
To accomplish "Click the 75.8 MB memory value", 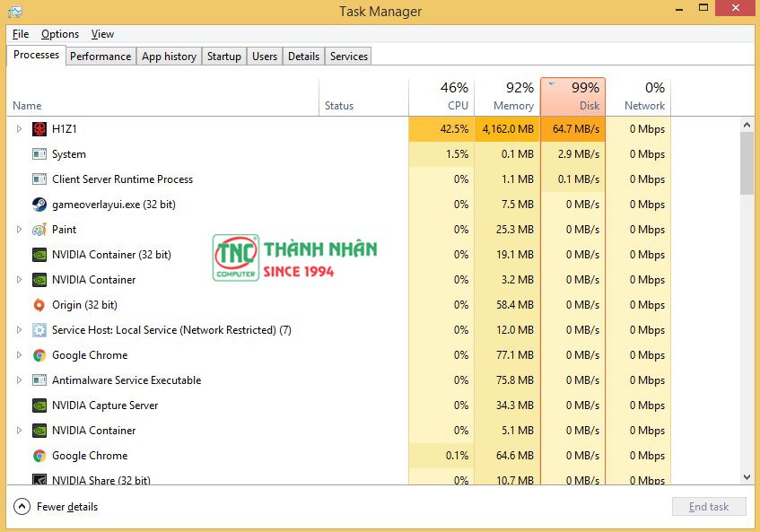I will pos(515,380).
